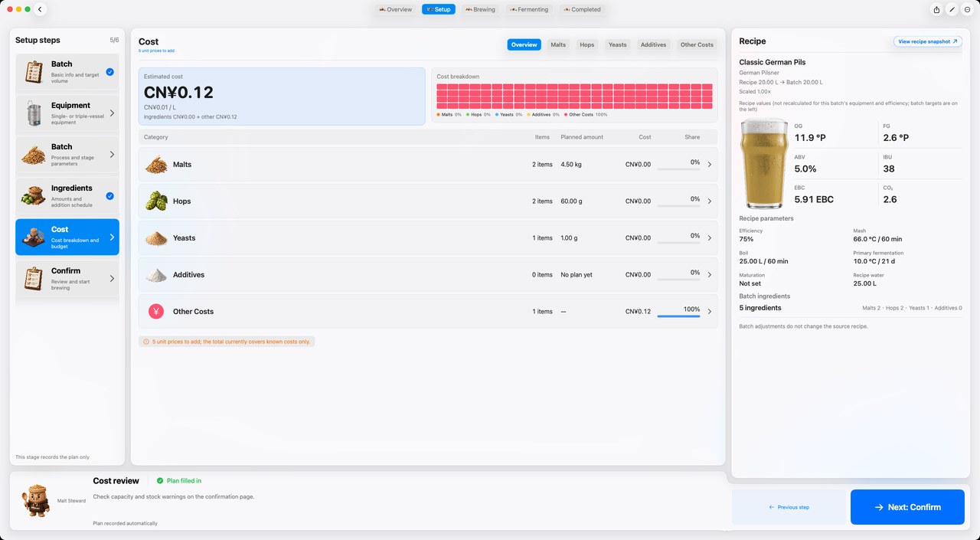The image size is (980, 540).
Task: Click the Malts grain pile icon in the table
Action: 156,165
